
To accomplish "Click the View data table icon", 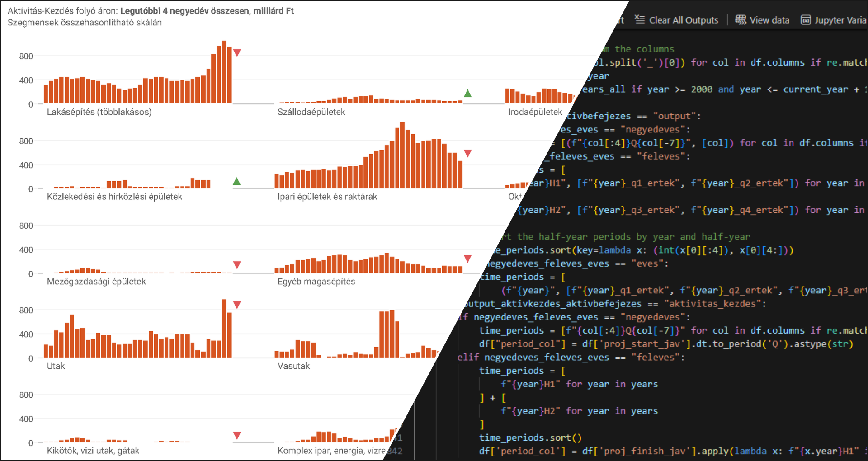I will (x=741, y=20).
